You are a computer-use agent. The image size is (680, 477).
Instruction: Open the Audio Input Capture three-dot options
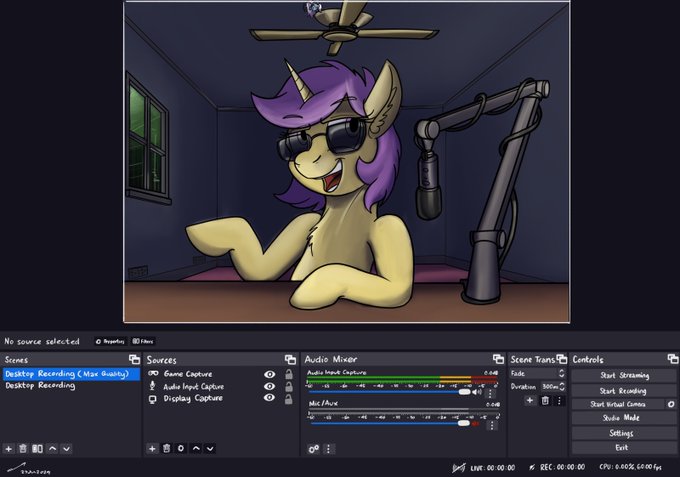coord(490,393)
